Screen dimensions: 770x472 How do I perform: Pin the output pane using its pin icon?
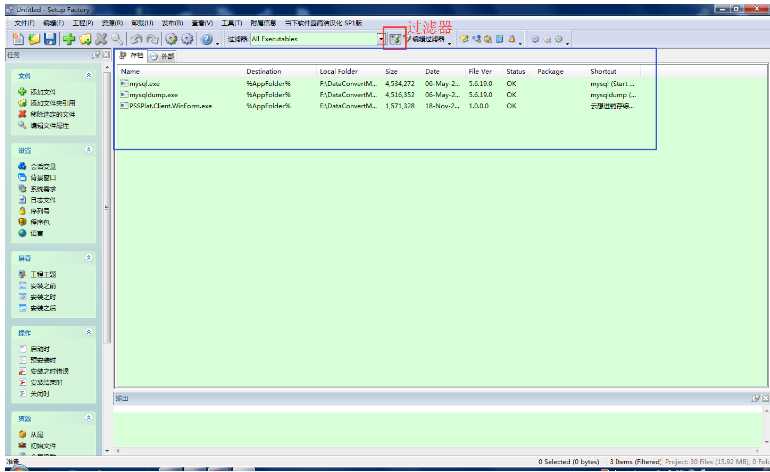(755, 398)
